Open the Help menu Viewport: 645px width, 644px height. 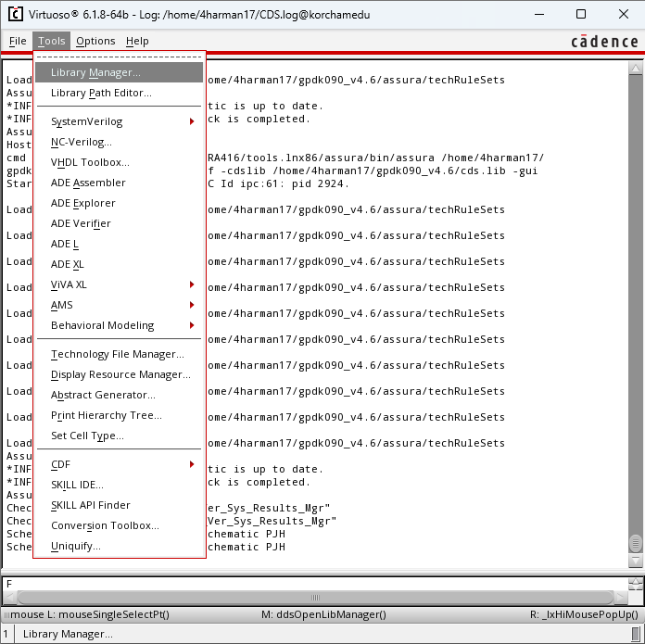tap(137, 41)
